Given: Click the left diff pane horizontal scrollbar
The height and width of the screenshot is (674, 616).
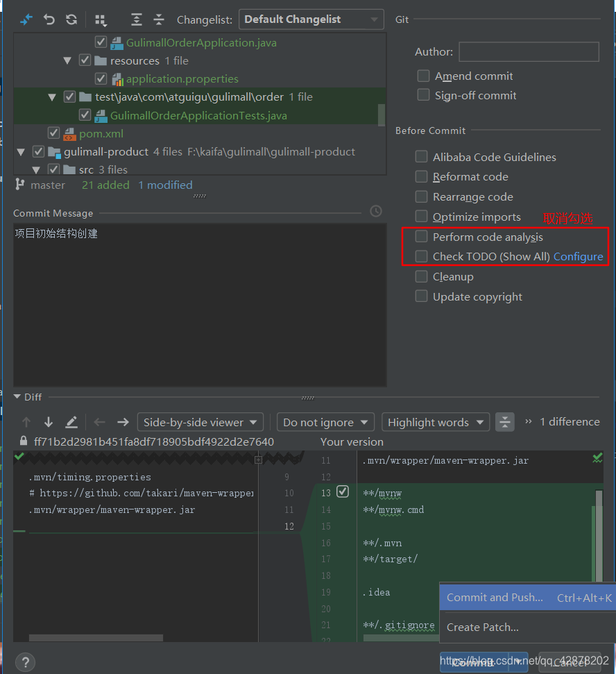Looking at the screenshot, I should click(96, 638).
